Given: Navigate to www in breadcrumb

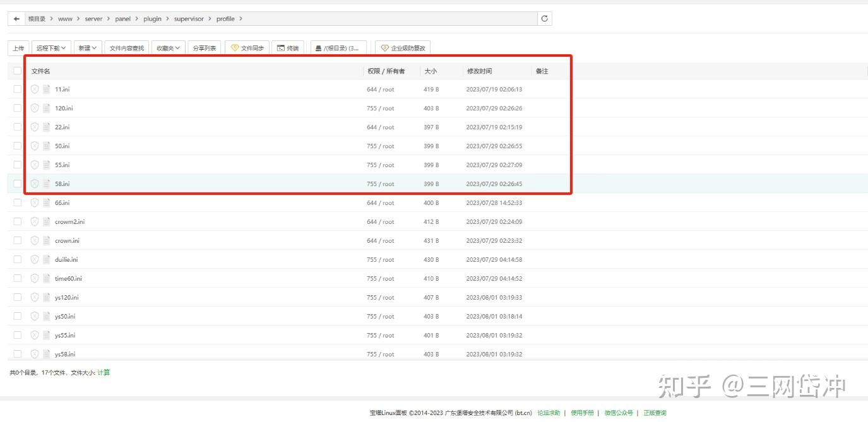Looking at the screenshot, I should (x=65, y=19).
